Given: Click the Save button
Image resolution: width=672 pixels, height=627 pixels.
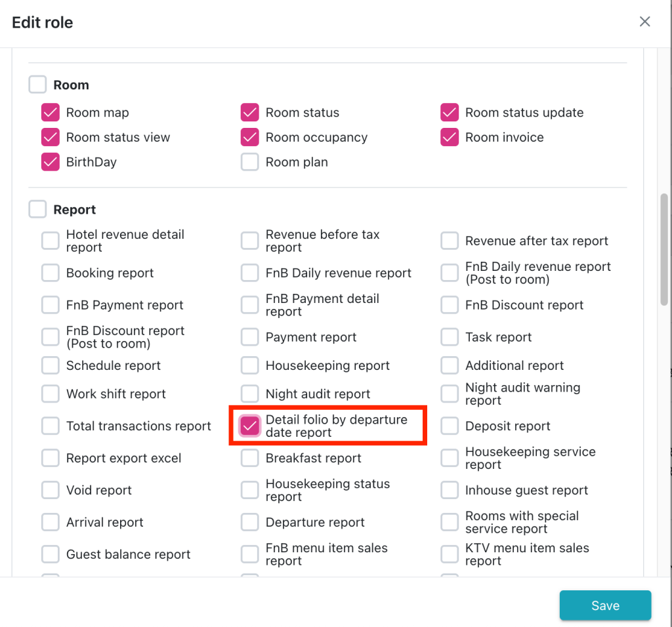Looking at the screenshot, I should (605, 605).
